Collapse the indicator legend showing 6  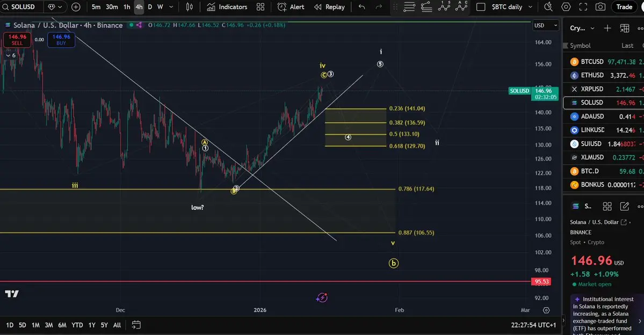(11, 55)
